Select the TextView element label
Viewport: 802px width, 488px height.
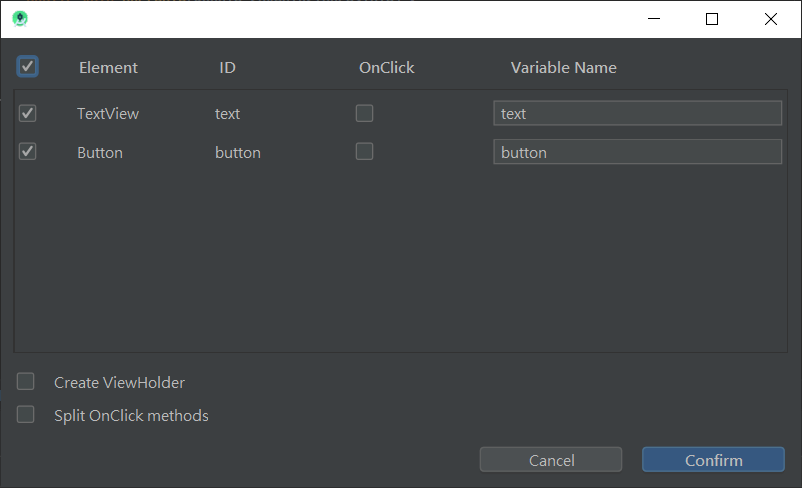108,114
